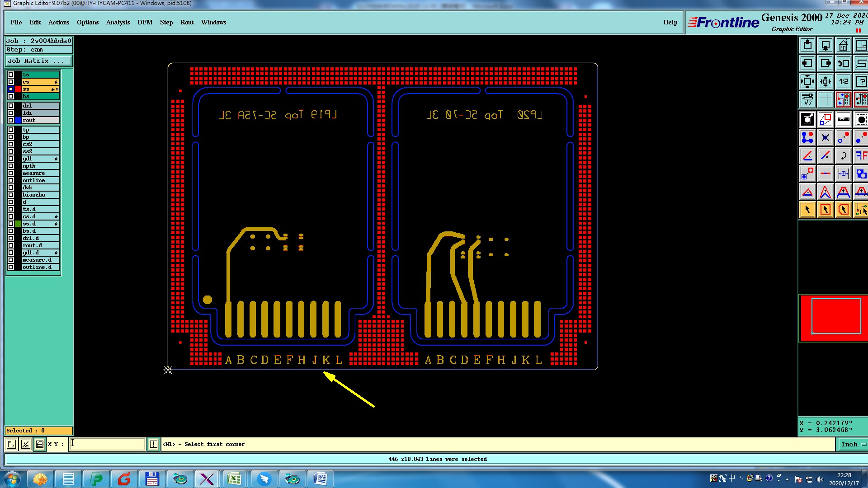Select the measure ruler tool icon

click(x=843, y=120)
